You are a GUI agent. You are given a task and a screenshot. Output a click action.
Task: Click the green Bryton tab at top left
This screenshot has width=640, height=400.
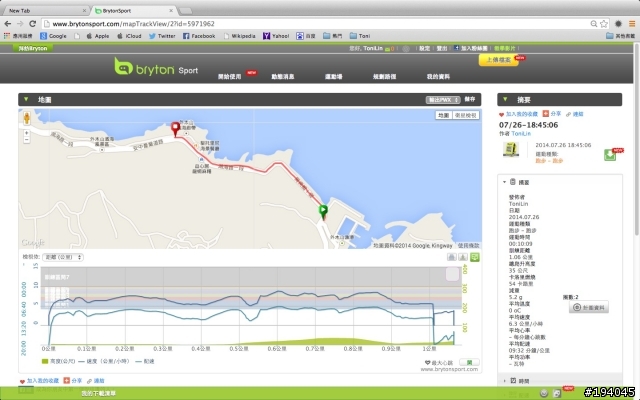click(x=33, y=48)
